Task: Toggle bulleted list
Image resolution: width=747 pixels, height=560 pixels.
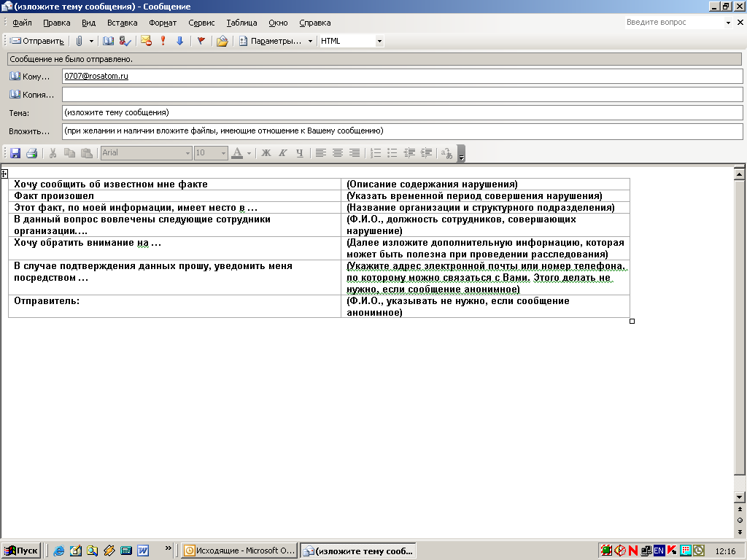Action: pyautogui.click(x=392, y=153)
